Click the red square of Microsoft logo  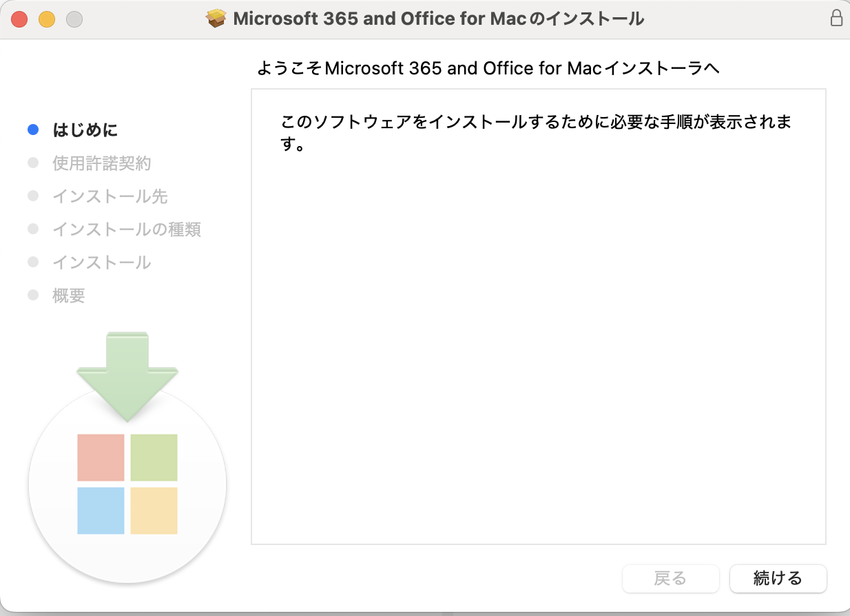click(101, 458)
